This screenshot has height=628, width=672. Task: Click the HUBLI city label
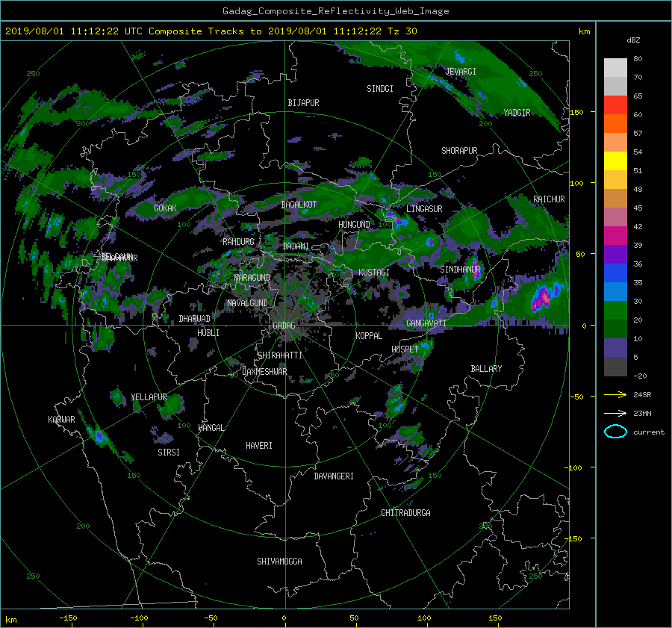point(208,333)
